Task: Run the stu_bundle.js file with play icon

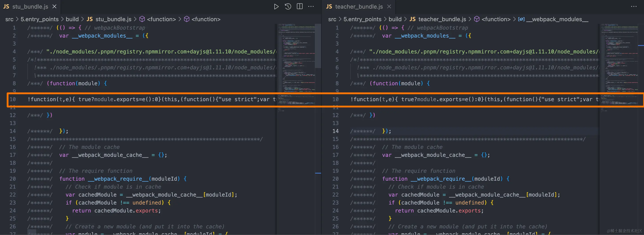Action: [x=276, y=6]
